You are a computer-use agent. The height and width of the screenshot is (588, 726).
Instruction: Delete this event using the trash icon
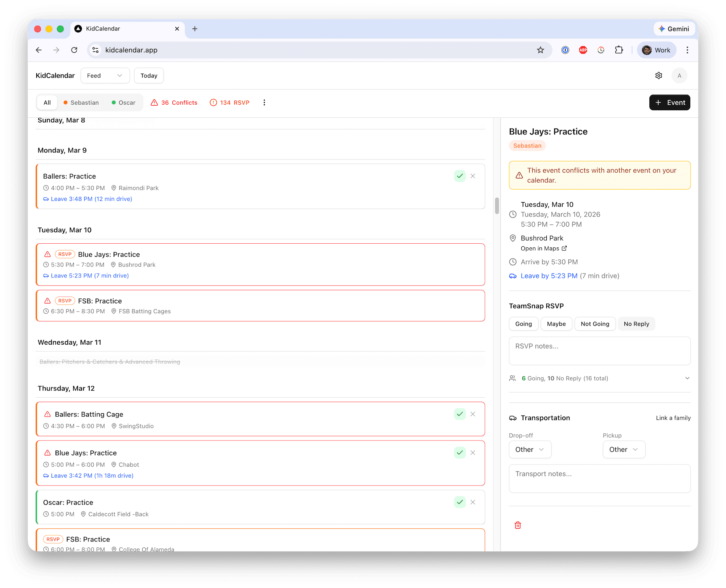[518, 525]
